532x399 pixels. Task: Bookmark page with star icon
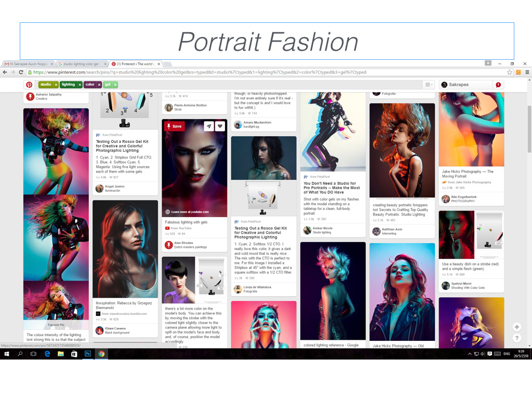(509, 72)
